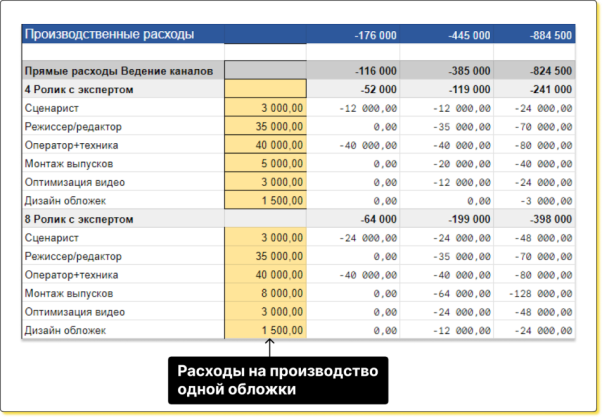This screenshot has height=417, width=602.
Task: Select 'Дизайн обложек' label under 4 Ролик section
Action: click(65, 201)
